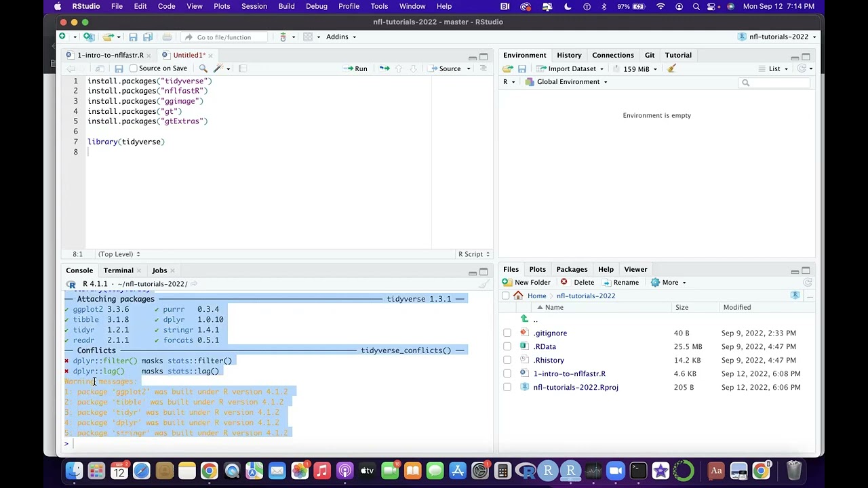Save the current document from the main toolbar

(133, 37)
